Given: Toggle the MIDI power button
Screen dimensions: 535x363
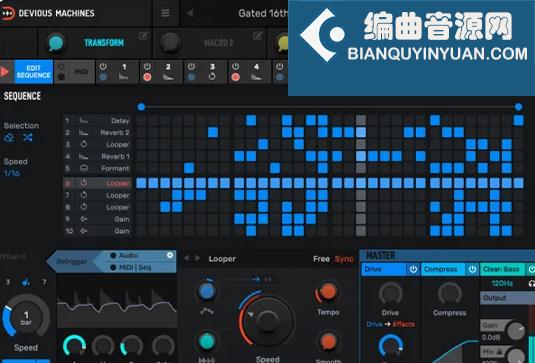Looking at the screenshot, I should point(61,66).
